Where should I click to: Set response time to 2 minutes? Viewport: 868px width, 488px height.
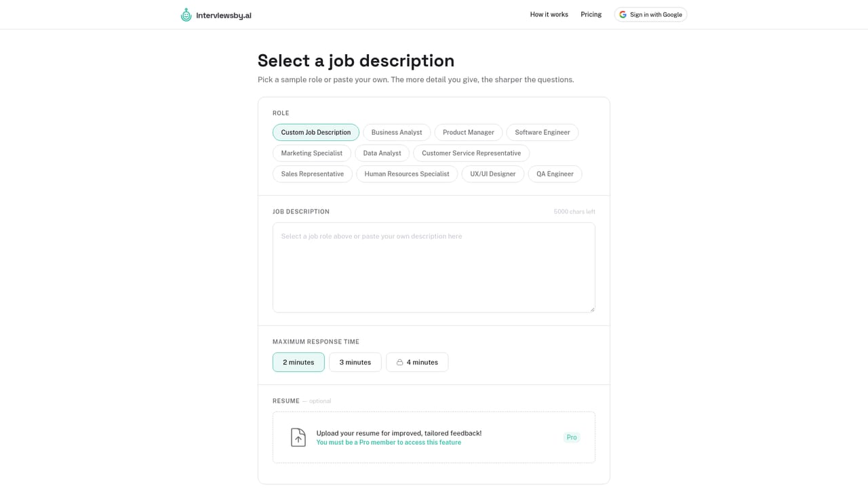coord(298,363)
